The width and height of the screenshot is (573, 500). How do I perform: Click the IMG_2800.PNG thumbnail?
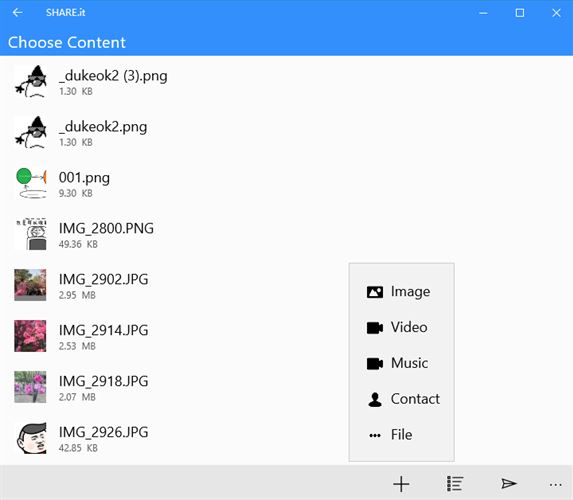(x=30, y=234)
